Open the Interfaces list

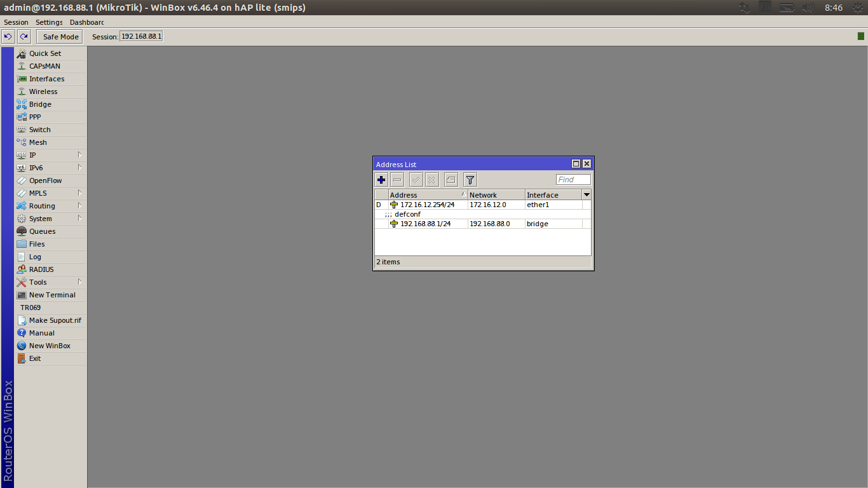point(50,79)
